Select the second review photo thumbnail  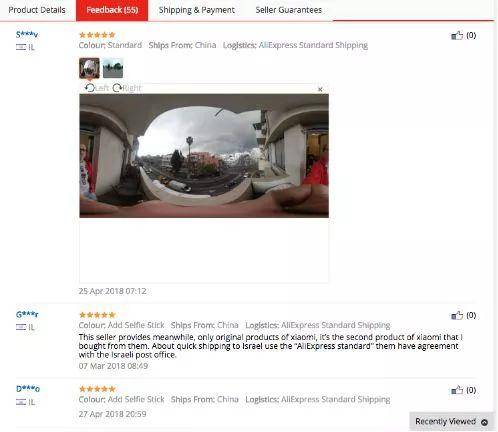(113, 68)
